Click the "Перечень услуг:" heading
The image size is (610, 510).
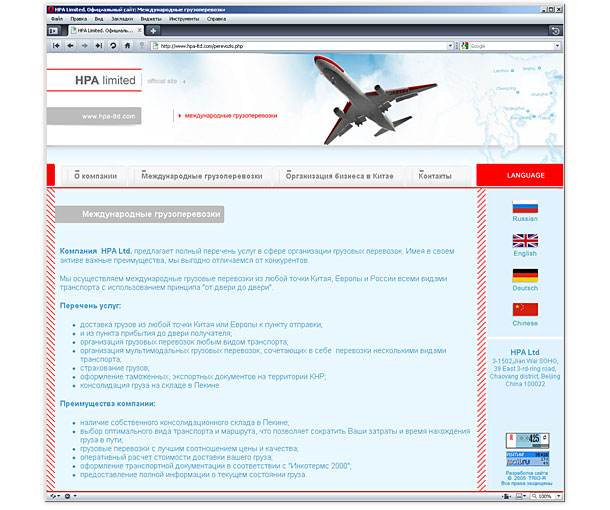(90, 306)
